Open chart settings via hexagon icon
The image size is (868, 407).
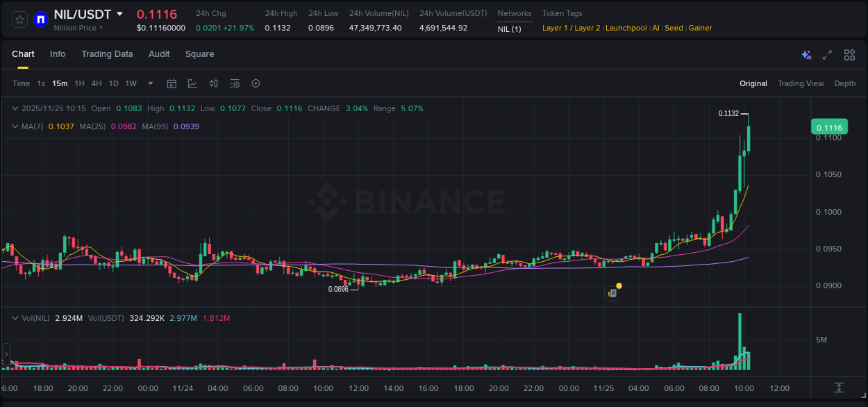(x=256, y=83)
